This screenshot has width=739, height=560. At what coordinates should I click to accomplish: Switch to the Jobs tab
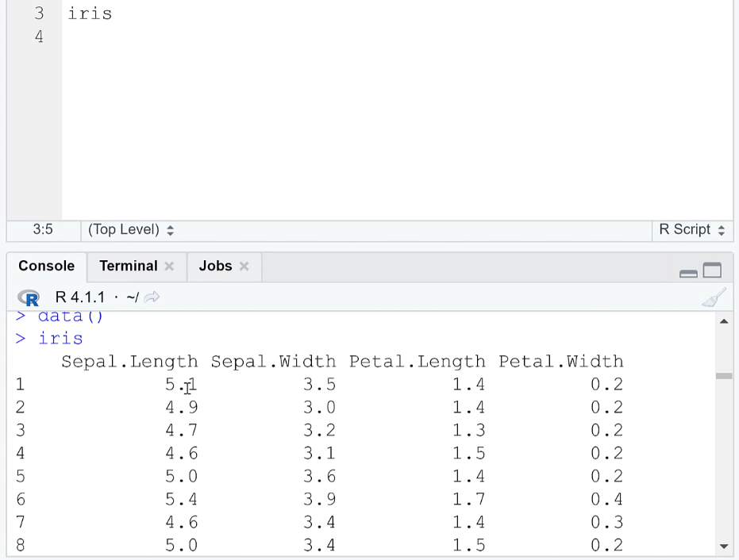click(x=215, y=266)
